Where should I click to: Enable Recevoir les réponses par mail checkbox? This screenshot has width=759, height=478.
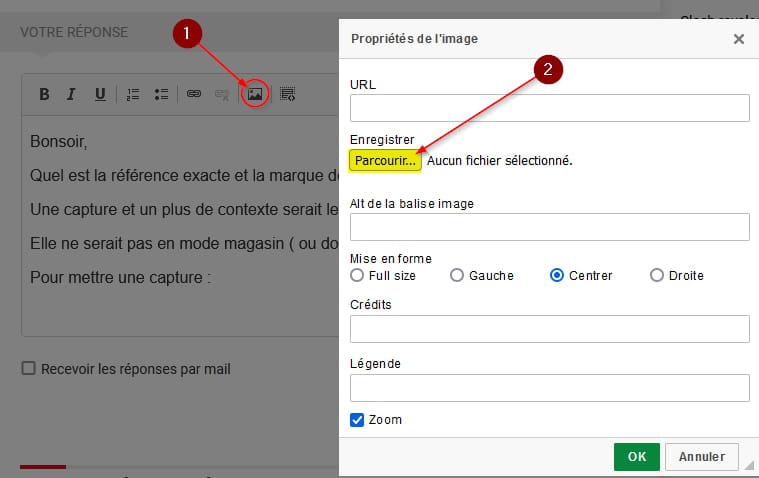(29, 368)
